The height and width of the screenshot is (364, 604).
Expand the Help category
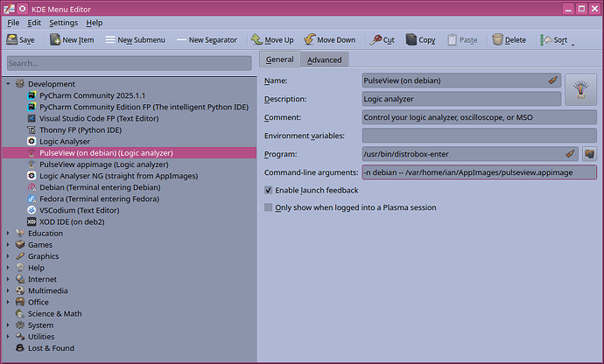[x=8, y=268]
